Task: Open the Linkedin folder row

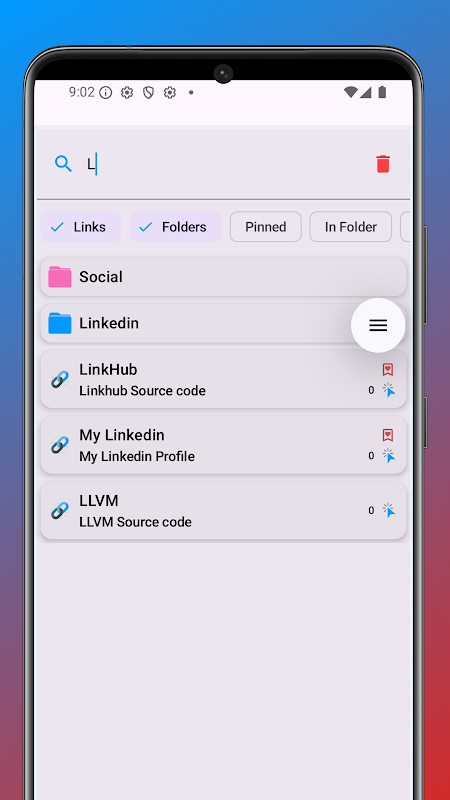Action: point(223,323)
